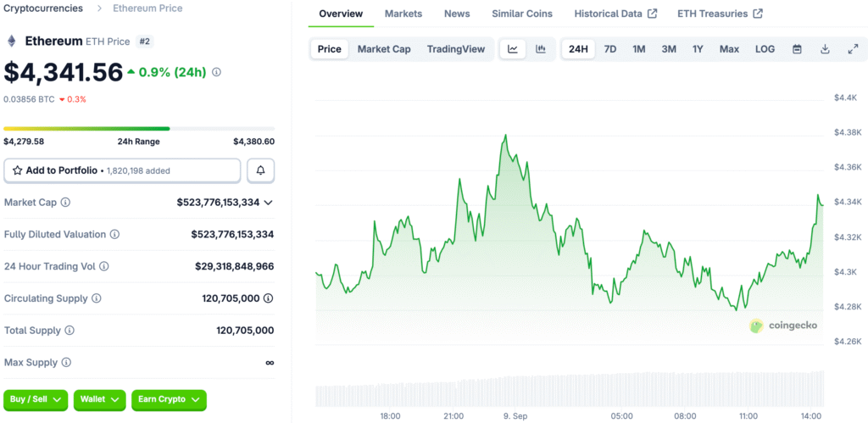The width and height of the screenshot is (868, 423).
Task: Select the Market Cap chart toggle
Action: coord(384,49)
